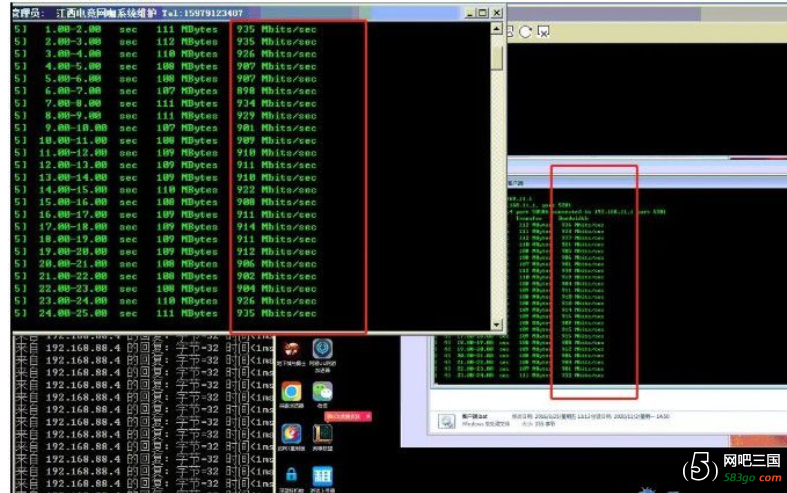
Task: Open the League of Legends desktop icon
Action: click(322, 434)
